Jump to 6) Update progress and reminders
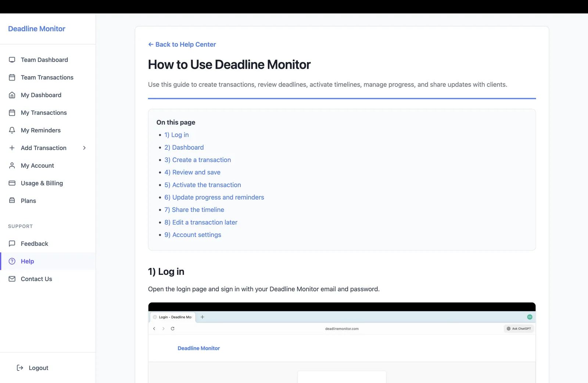The image size is (588, 383). [214, 197]
